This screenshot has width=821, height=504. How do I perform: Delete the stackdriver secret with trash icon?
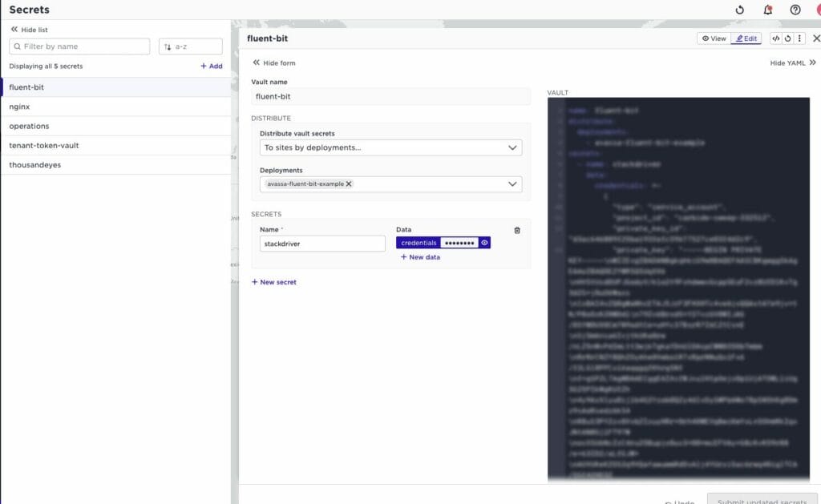click(x=517, y=230)
